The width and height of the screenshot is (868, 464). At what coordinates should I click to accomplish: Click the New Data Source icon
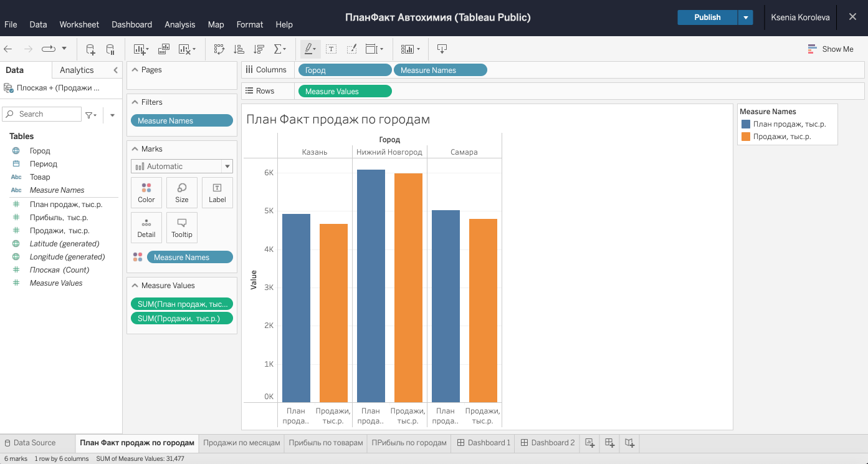(x=90, y=49)
